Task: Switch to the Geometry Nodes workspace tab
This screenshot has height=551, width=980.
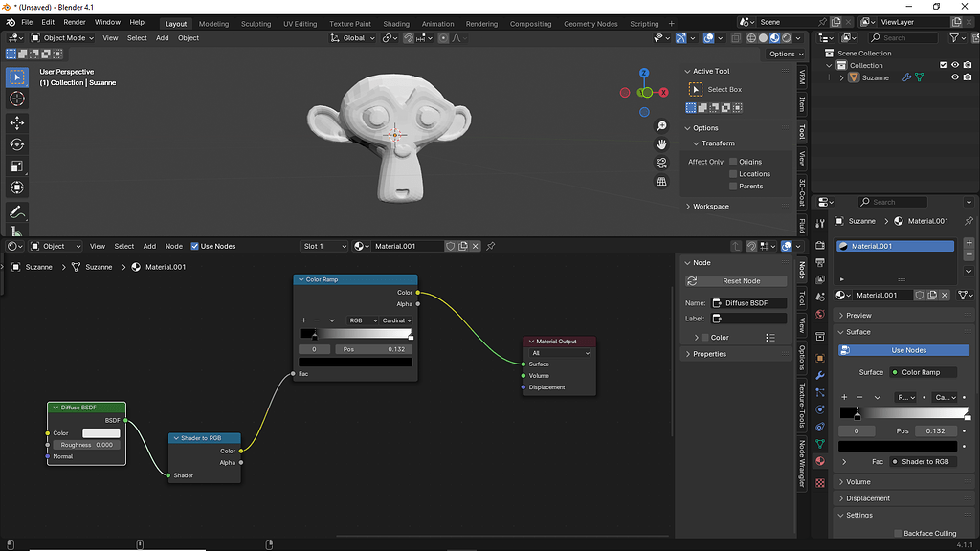Action: click(590, 24)
